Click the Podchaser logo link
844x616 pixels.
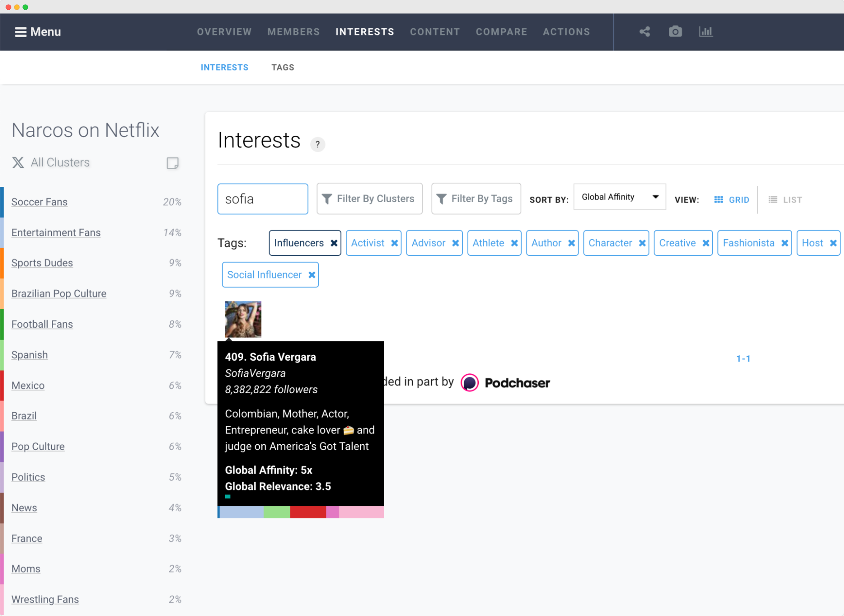tap(505, 383)
